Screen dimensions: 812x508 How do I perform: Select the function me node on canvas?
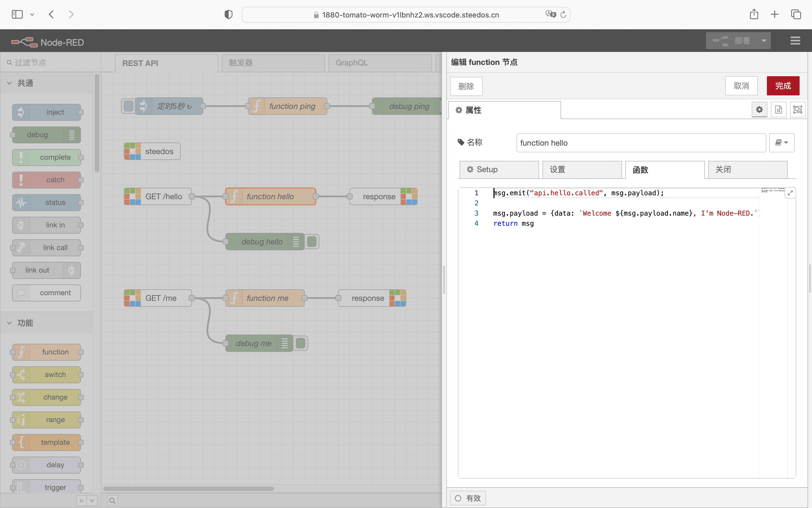265,298
